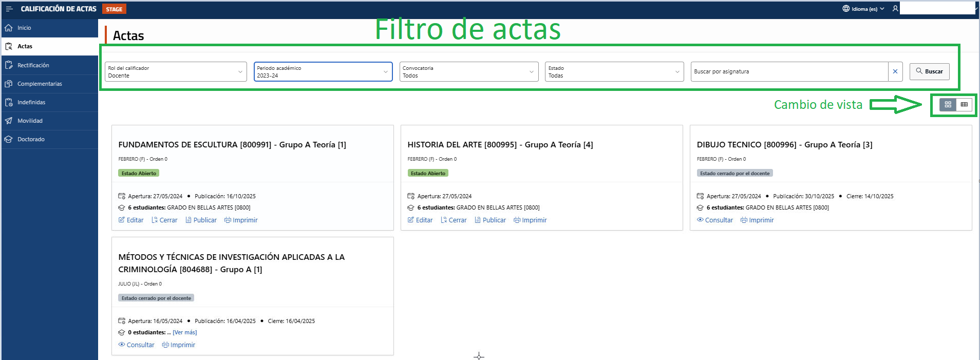The image size is (980, 360).
Task: Click the JULIO (JL) - Orden 0 text
Action: (x=140, y=284)
